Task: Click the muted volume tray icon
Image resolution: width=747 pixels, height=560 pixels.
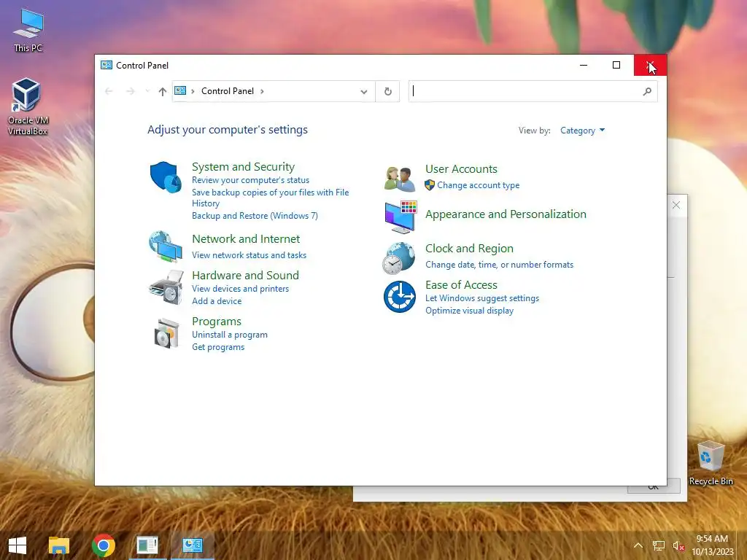Action: coord(678,545)
